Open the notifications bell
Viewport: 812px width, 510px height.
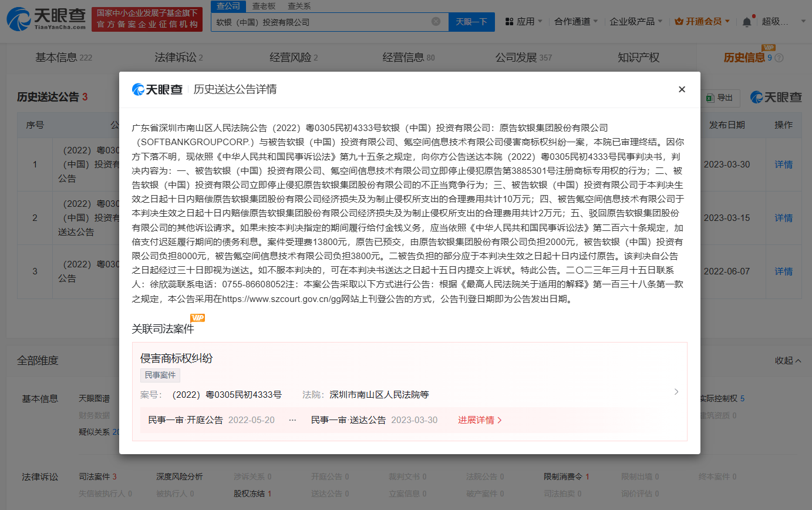tap(747, 22)
